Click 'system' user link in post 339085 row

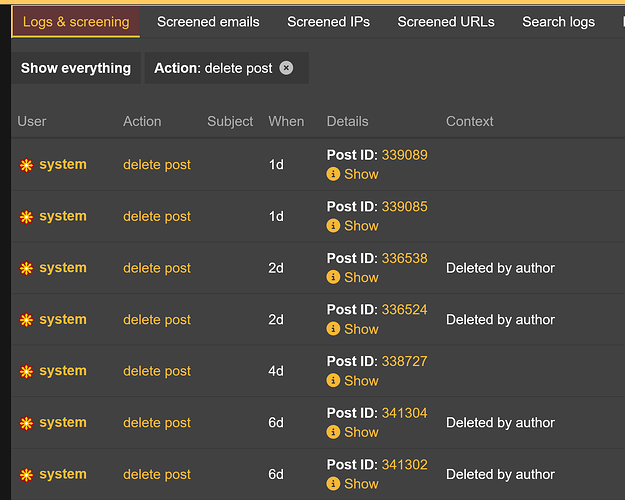coord(63,216)
